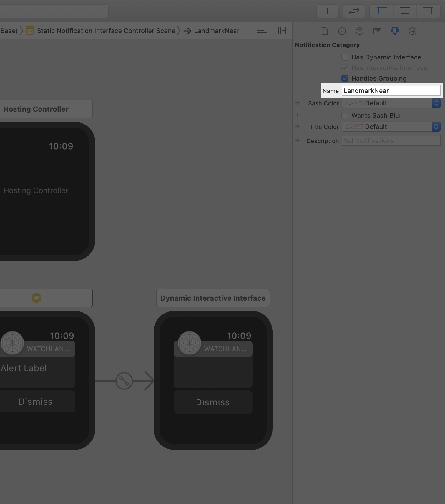Image resolution: width=445 pixels, height=504 pixels.
Task: Open the Title Color dropdown
Action: point(391,127)
